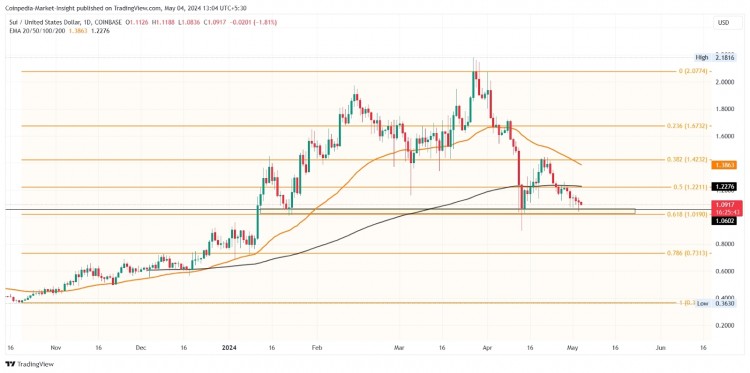Select the High 2.1816 marker label
This screenshot has width=750, height=373.
click(718, 57)
